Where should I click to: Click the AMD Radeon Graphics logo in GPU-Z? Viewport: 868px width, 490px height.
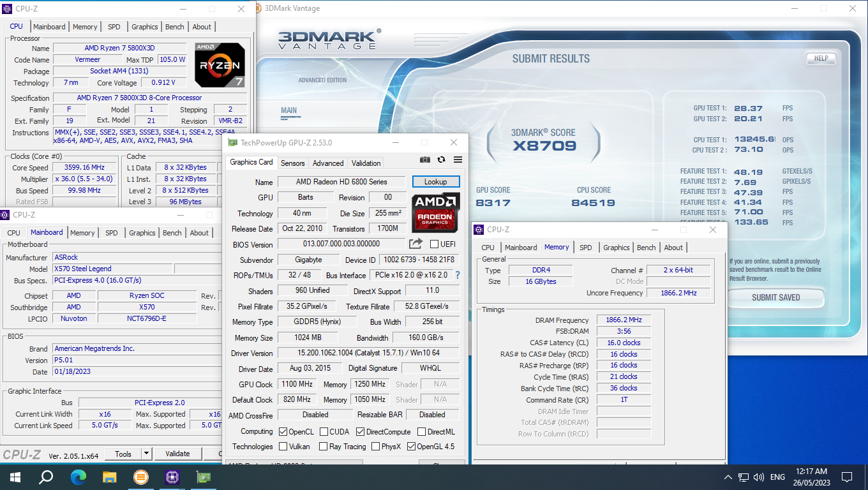pos(436,212)
